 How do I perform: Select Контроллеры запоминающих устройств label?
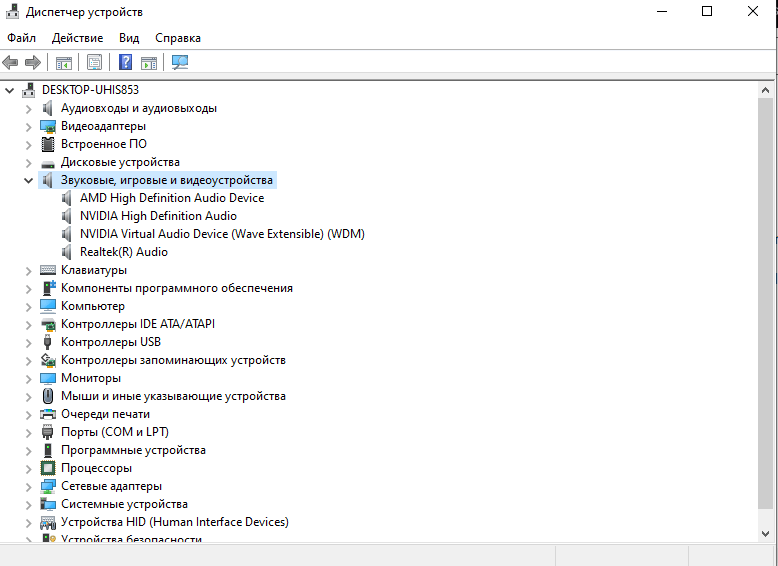173,360
